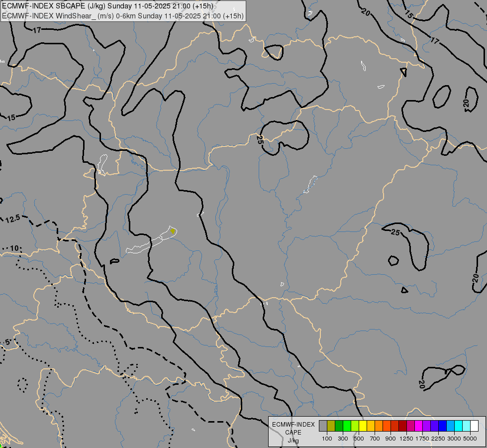The image size is (487, 448).
Task: Select the dark red legend swatch
Action: click(x=402, y=426)
